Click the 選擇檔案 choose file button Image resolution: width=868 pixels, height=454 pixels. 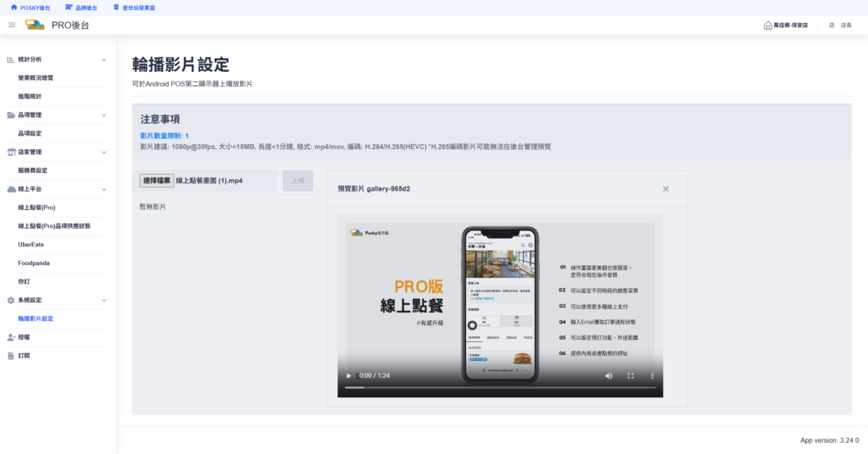[157, 180]
